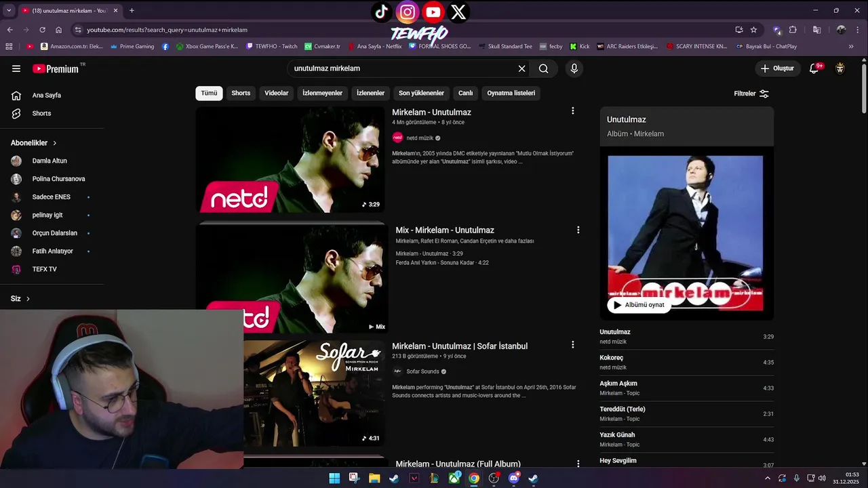868x488 pixels.
Task: Open the Google Translate icon in the toolbar
Action: click(x=816, y=30)
